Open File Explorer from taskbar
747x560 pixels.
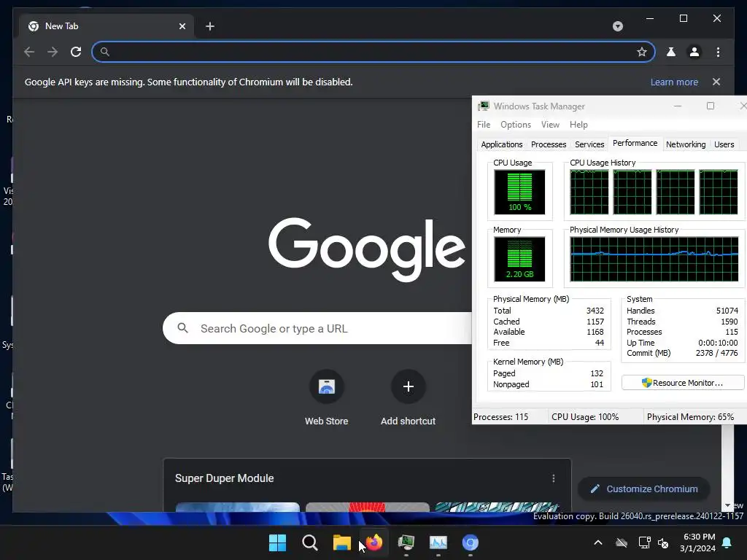point(341,542)
